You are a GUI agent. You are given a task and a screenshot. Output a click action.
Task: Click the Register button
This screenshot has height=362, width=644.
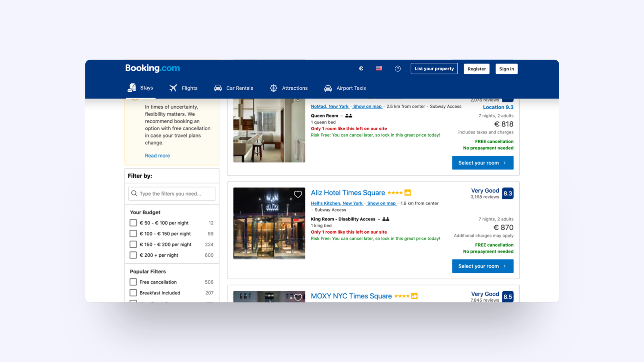point(477,69)
